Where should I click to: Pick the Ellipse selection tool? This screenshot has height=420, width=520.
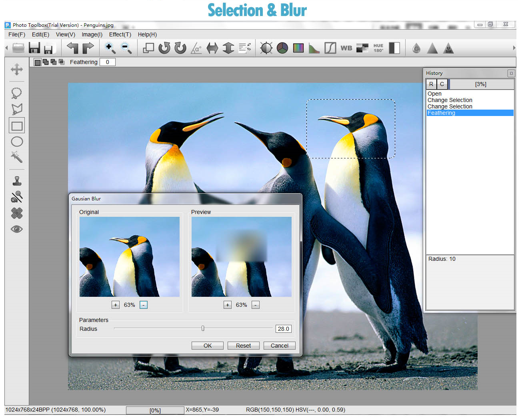17,142
